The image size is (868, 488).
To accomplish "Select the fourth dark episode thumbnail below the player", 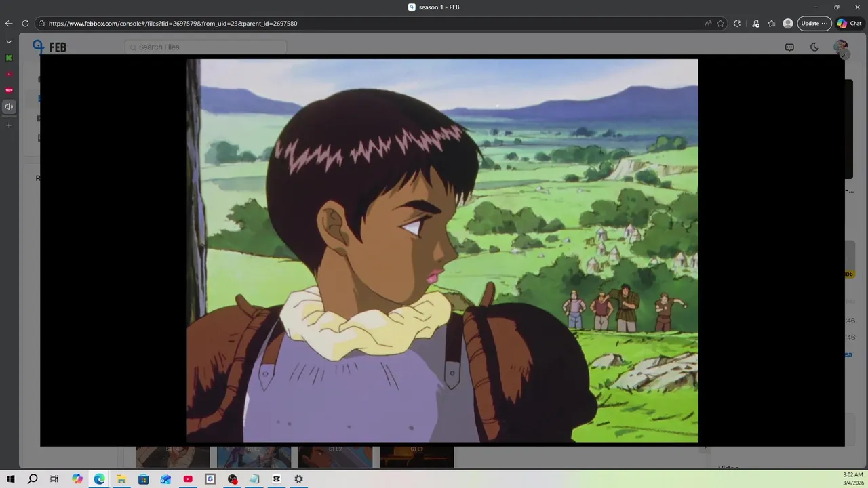I will pos(416,457).
